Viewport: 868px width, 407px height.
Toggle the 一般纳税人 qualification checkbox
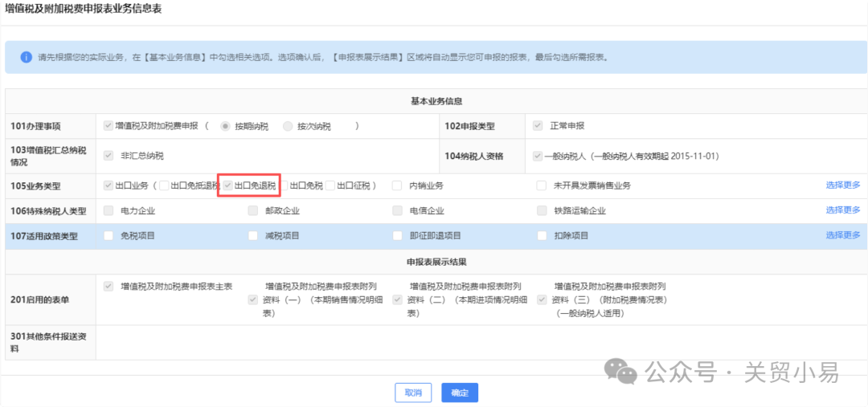click(x=537, y=156)
